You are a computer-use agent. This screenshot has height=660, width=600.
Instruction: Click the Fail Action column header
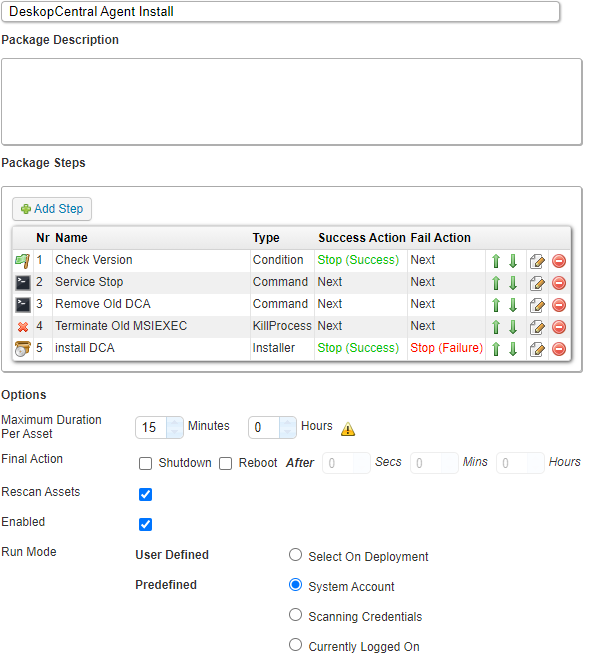tap(440, 238)
